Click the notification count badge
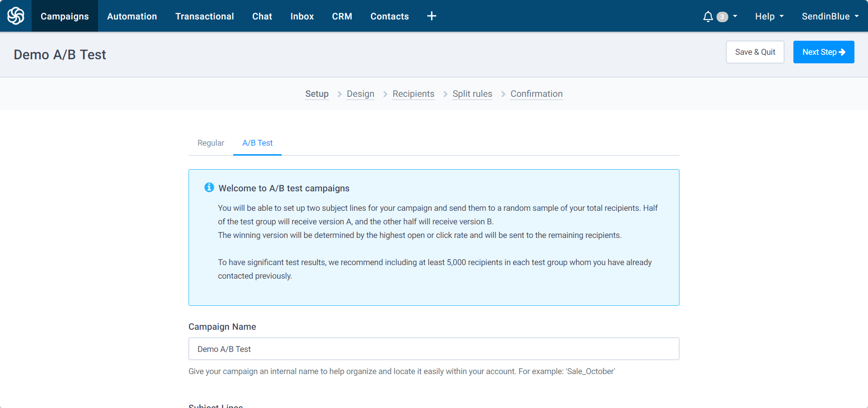The width and height of the screenshot is (868, 408). 722,17
